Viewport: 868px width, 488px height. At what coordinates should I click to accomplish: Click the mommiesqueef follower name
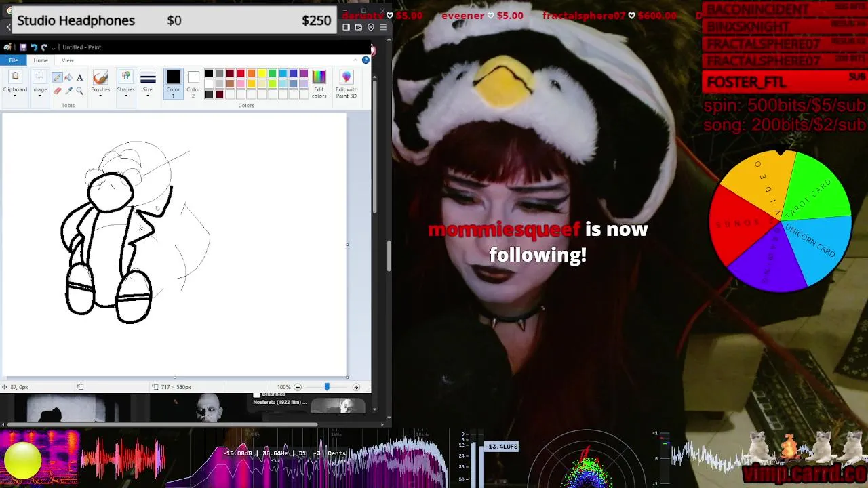click(x=504, y=229)
